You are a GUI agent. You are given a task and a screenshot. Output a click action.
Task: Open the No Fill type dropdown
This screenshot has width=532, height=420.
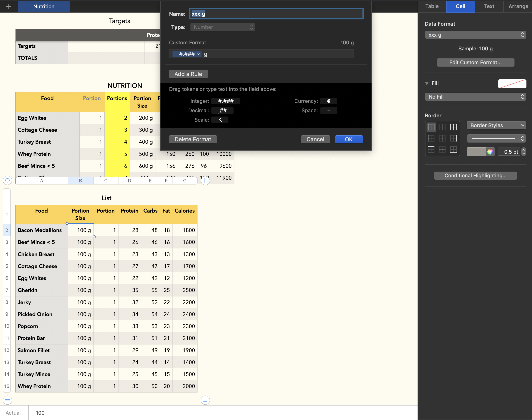coord(475,97)
